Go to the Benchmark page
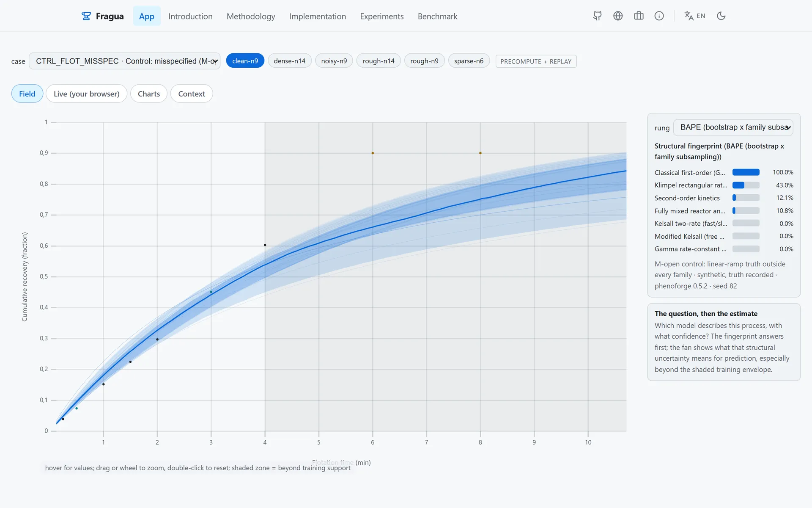The width and height of the screenshot is (812, 508). tap(438, 16)
